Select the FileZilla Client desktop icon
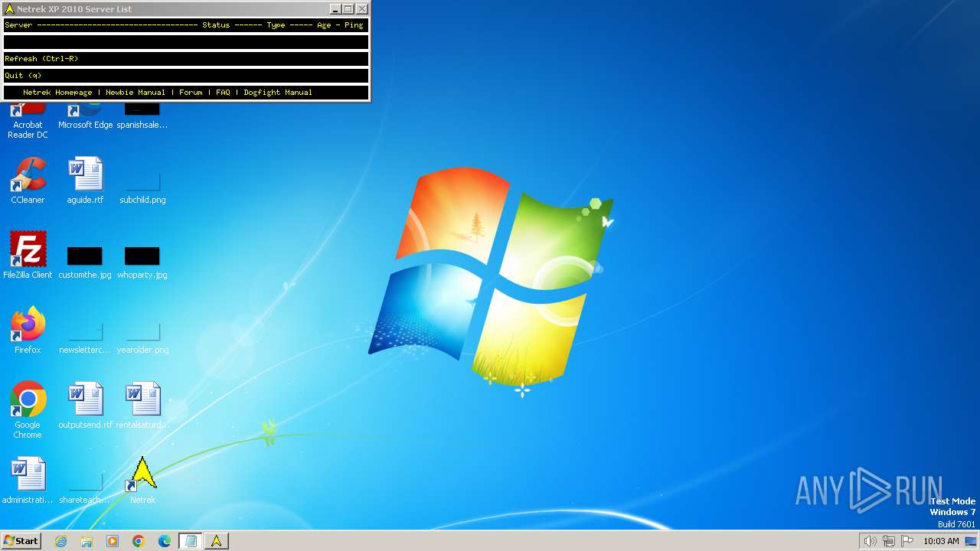This screenshot has height=551, width=980. coord(28,256)
